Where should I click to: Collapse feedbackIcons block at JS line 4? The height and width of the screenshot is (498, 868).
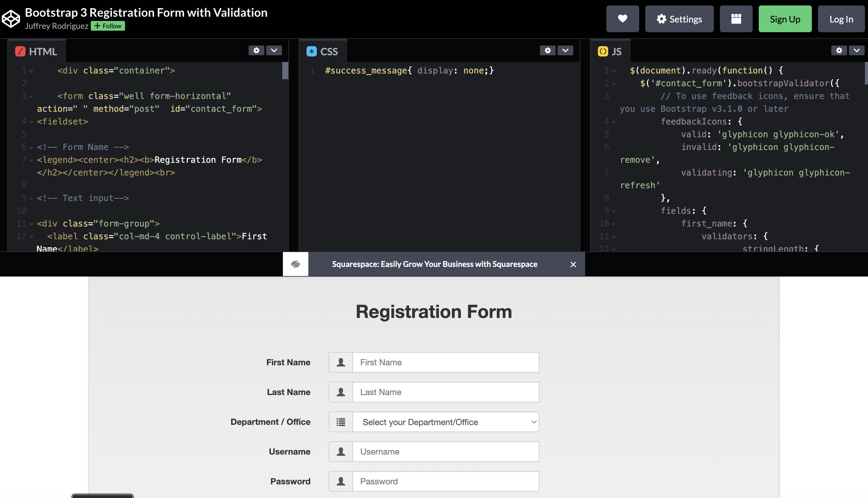pyautogui.click(x=614, y=122)
